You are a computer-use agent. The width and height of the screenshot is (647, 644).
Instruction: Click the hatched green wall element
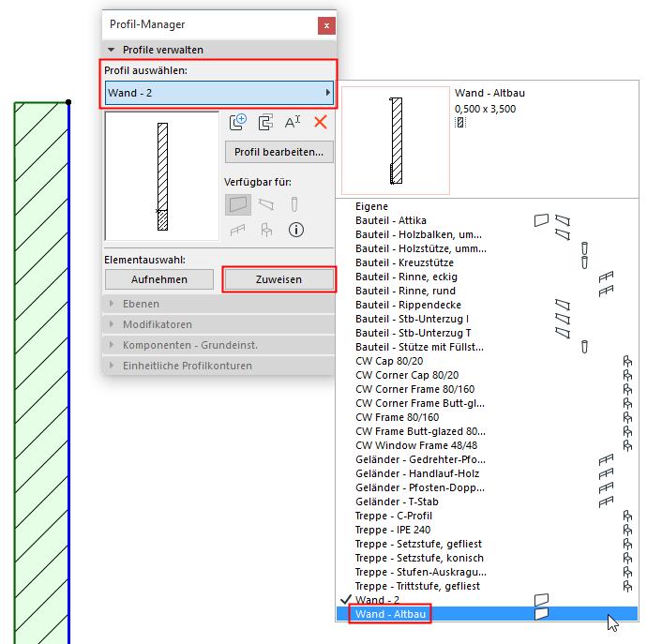pos(41,371)
